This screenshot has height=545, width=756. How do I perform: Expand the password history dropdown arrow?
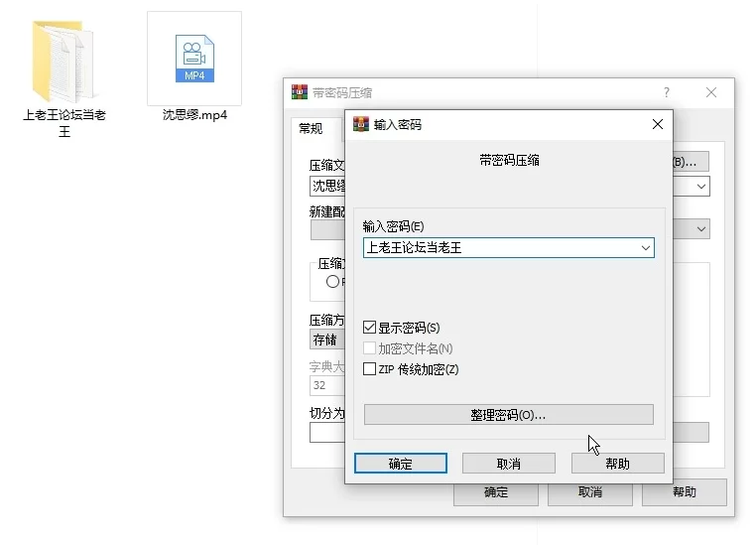(x=645, y=248)
